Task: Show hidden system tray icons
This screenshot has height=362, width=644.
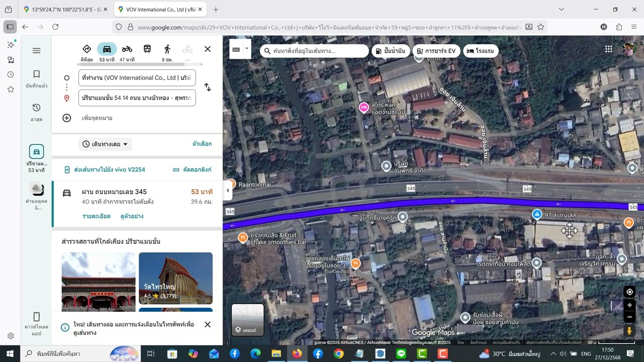Action: click(x=553, y=353)
